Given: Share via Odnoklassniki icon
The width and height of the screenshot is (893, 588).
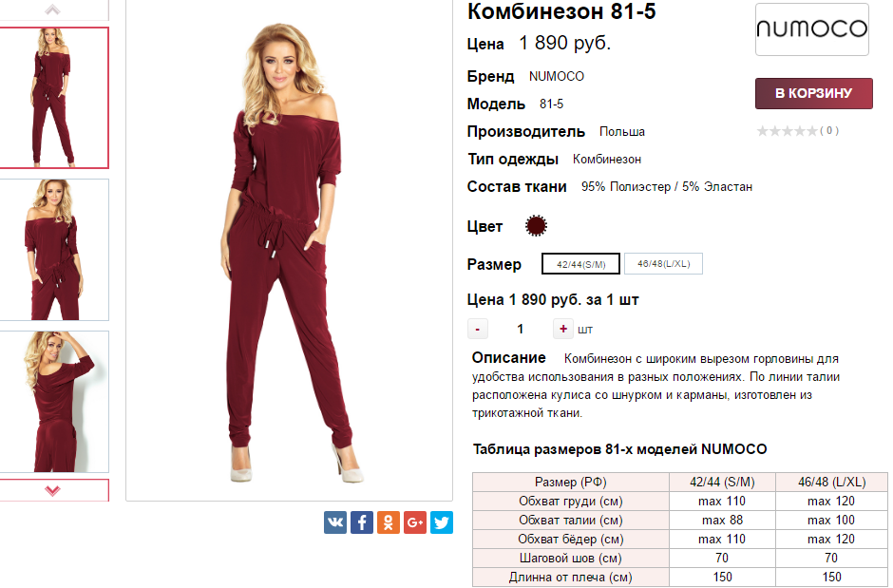Looking at the screenshot, I should pyautogui.click(x=389, y=522).
